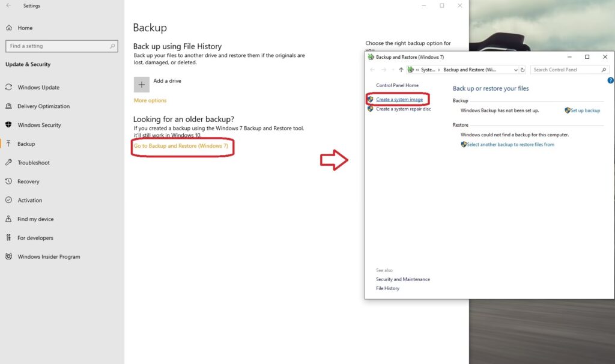Click the up arrow navigation icon
Screen dimensions: 615x364
tap(401, 70)
